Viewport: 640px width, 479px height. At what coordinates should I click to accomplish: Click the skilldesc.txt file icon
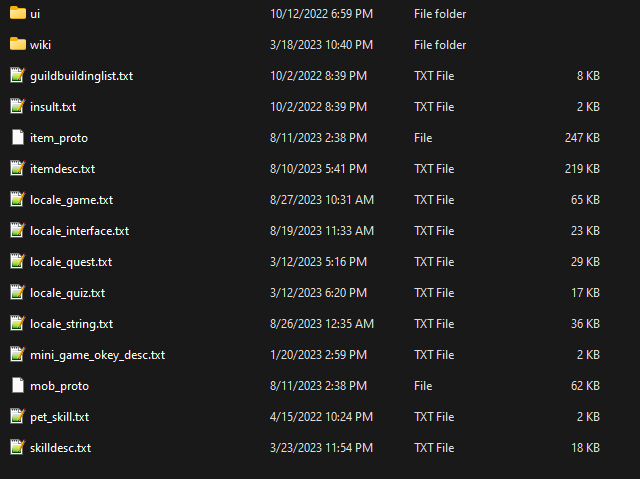coord(17,448)
